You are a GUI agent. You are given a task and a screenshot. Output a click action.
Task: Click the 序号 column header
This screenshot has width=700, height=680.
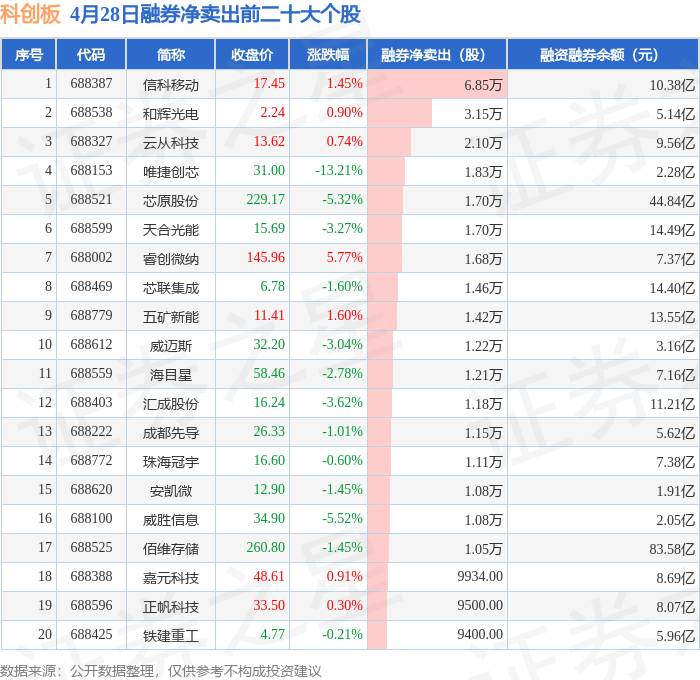(x=29, y=54)
